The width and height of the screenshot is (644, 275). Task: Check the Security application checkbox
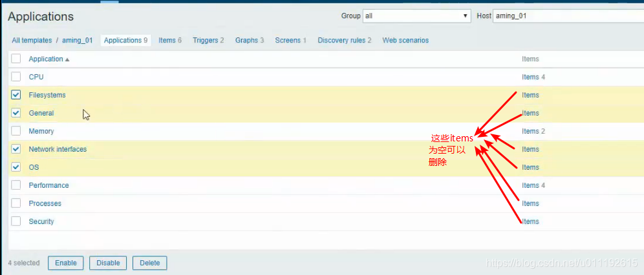point(16,221)
